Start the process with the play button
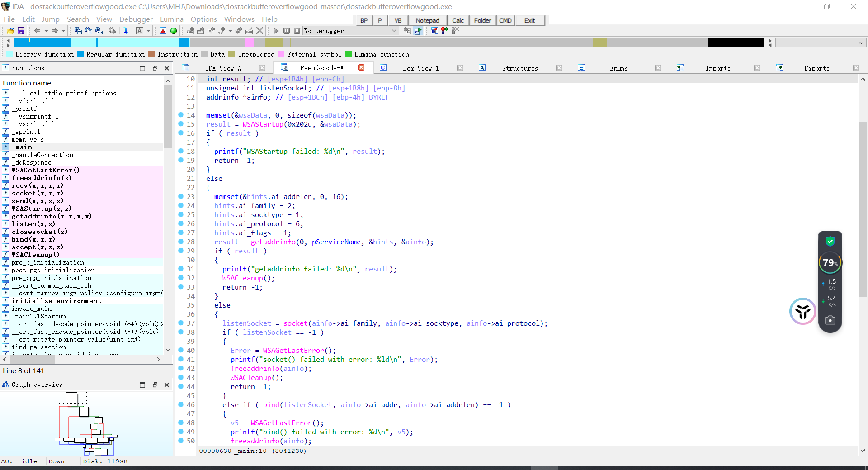This screenshot has width=868, height=470. pyautogui.click(x=276, y=31)
